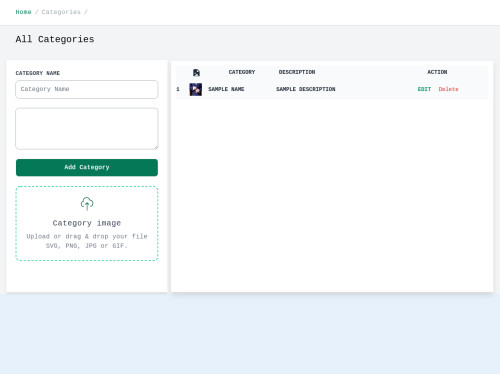Go to Home via breadcrumb
The height and width of the screenshot is (374, 500).
pos(23,12)
